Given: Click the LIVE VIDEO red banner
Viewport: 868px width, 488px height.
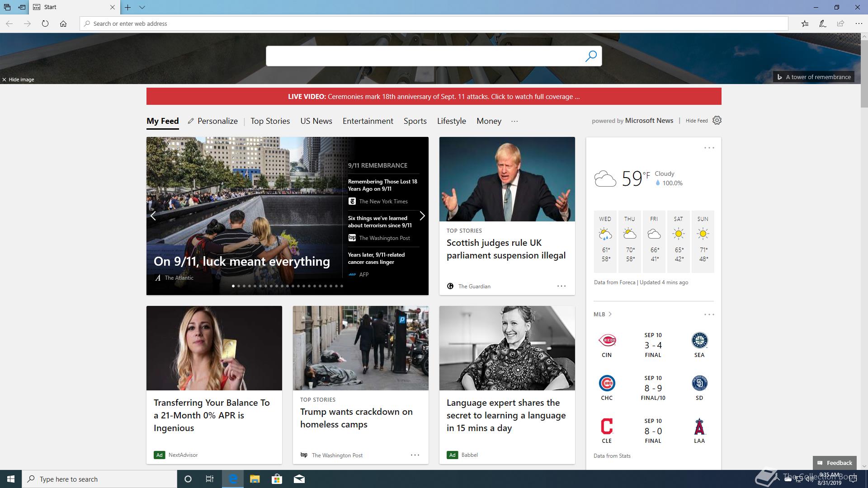Looking at the screenshot, I should [x=434, y=96].
